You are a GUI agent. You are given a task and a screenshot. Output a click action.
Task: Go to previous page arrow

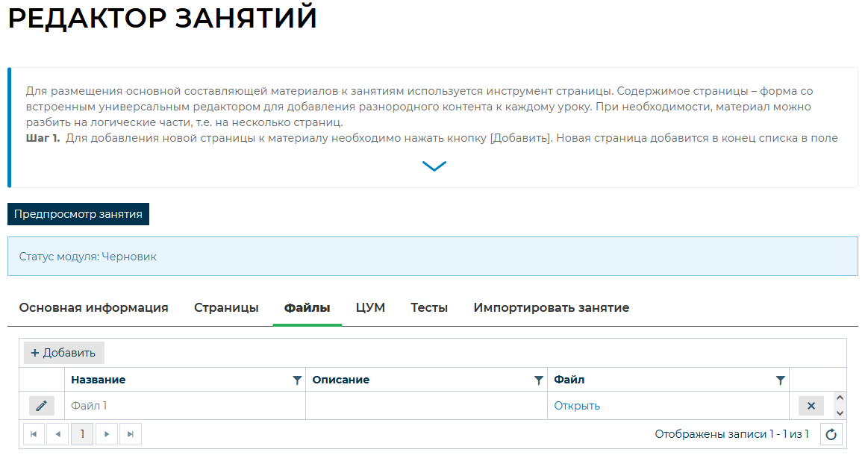tap(57, 434)
